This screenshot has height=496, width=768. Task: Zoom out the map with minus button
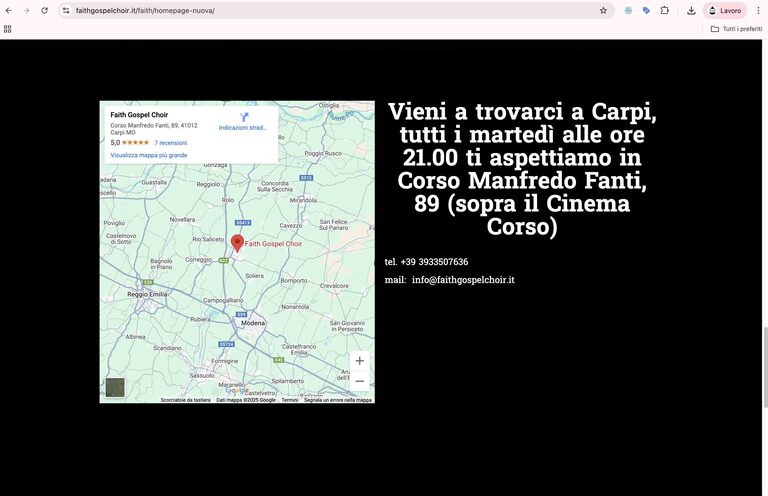359,381
